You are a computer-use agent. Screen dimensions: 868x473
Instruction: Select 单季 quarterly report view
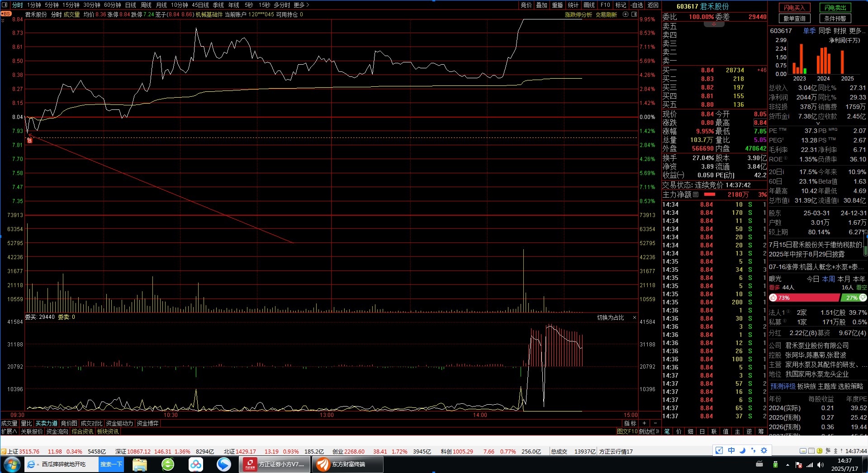[809, 31]
